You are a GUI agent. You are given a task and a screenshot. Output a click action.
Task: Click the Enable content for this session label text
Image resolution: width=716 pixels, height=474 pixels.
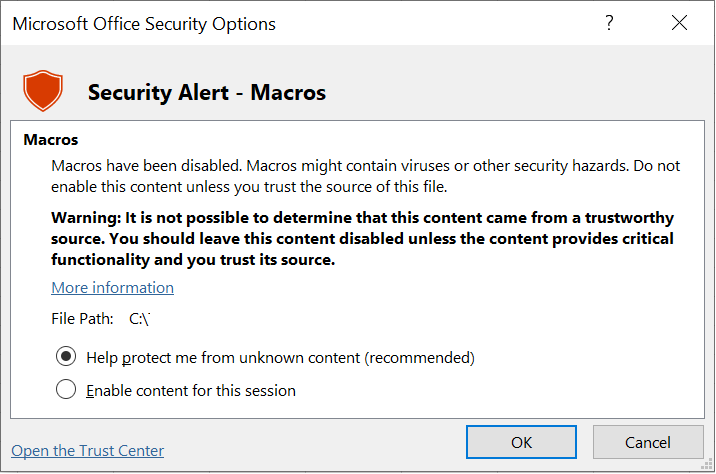[x=191, y=391]
